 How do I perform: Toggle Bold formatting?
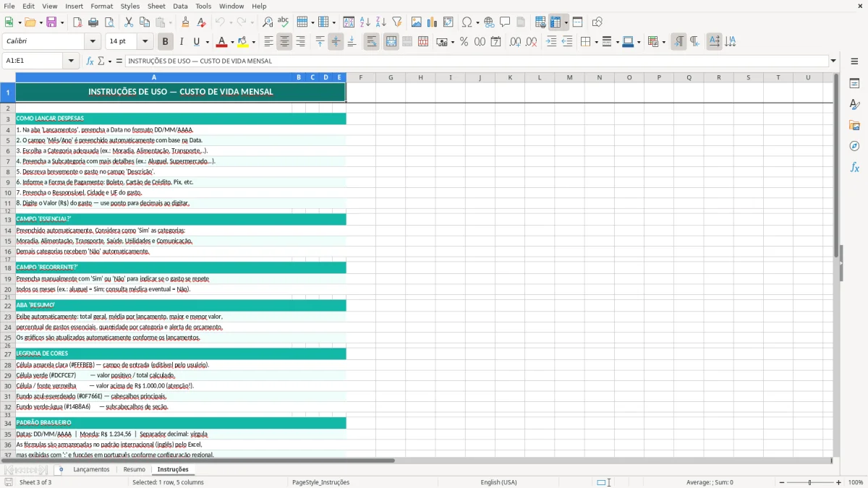[x=166, y=42]
